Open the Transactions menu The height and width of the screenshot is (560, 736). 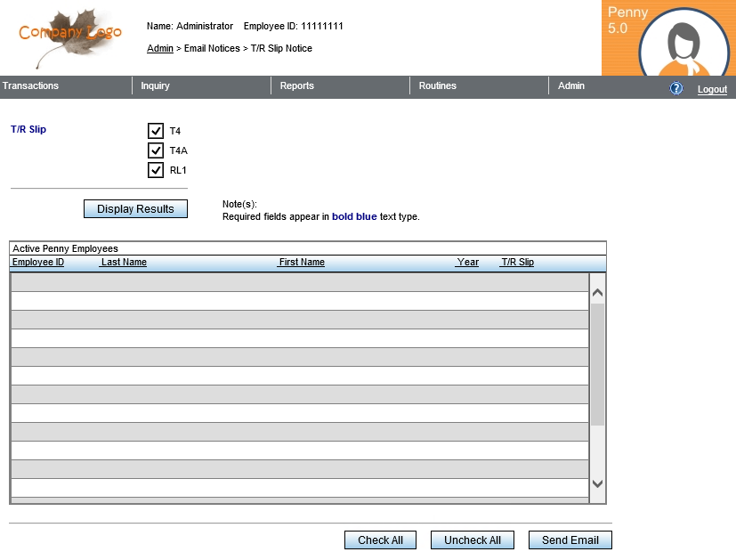pyautogui.click(x=31, y=86)
